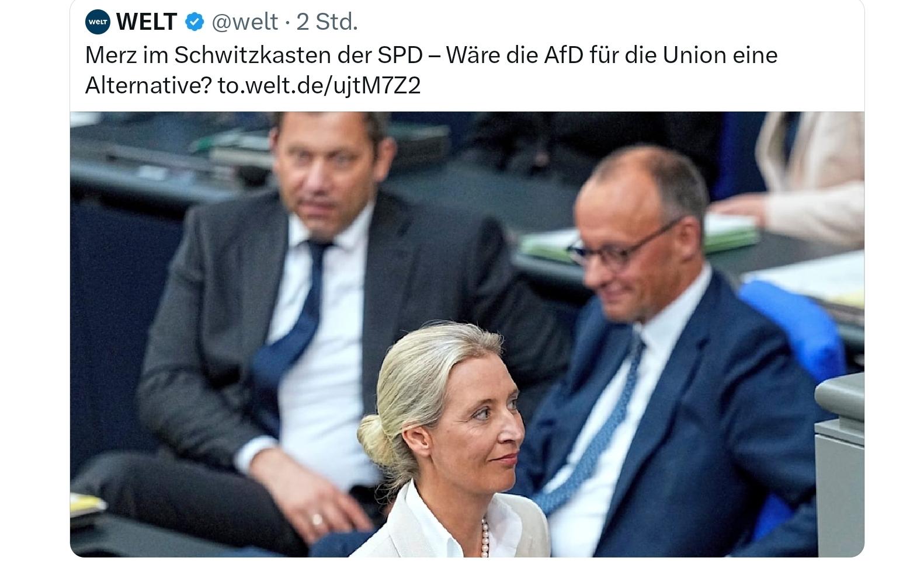Follow the to.welt.de/ujtM7Z2 link
The image size is (924, 575).
tap(319, 86)
